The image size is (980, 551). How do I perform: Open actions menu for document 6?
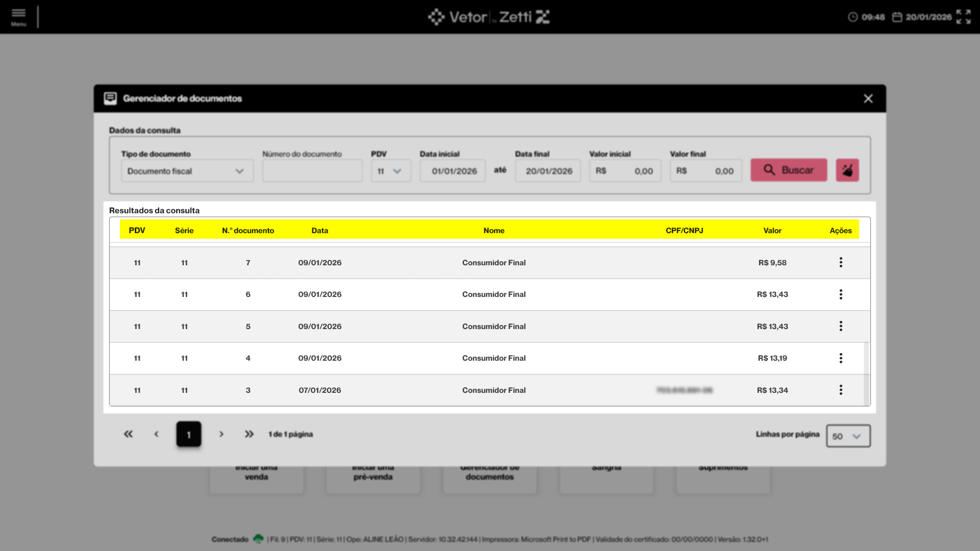point(841,294)
